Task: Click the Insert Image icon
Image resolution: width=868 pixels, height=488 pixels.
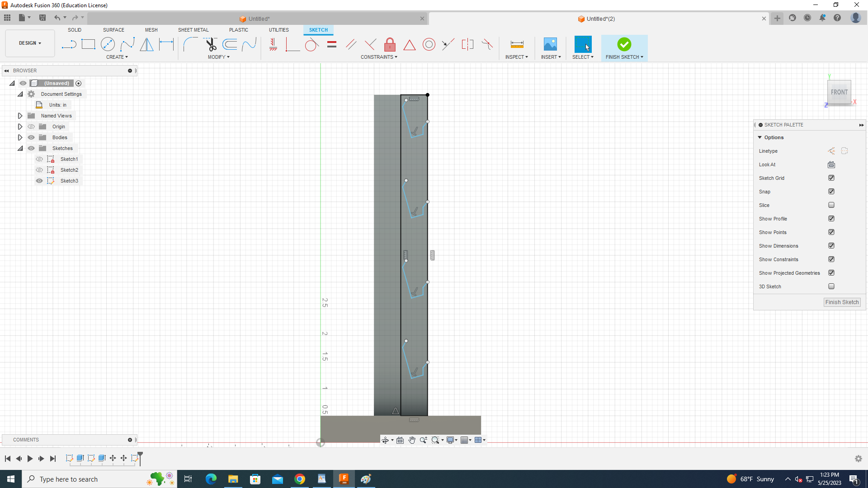Action: click(550, 44)
